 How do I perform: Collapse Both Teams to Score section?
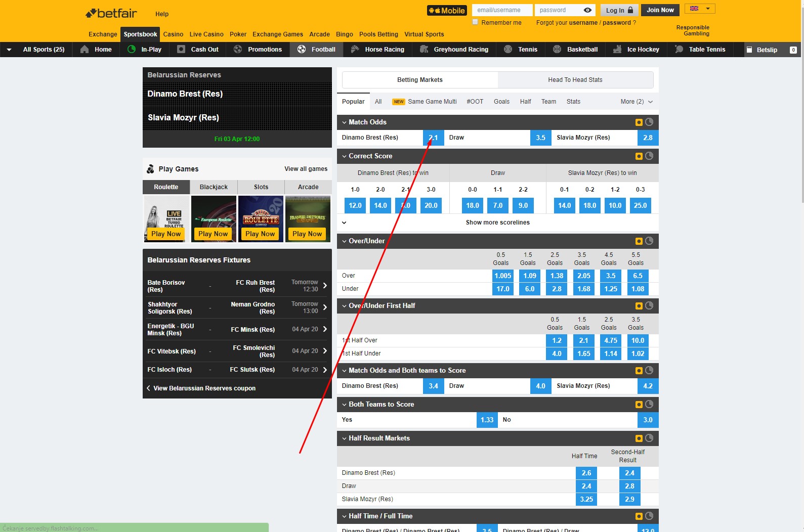click(x=344, y=405)
